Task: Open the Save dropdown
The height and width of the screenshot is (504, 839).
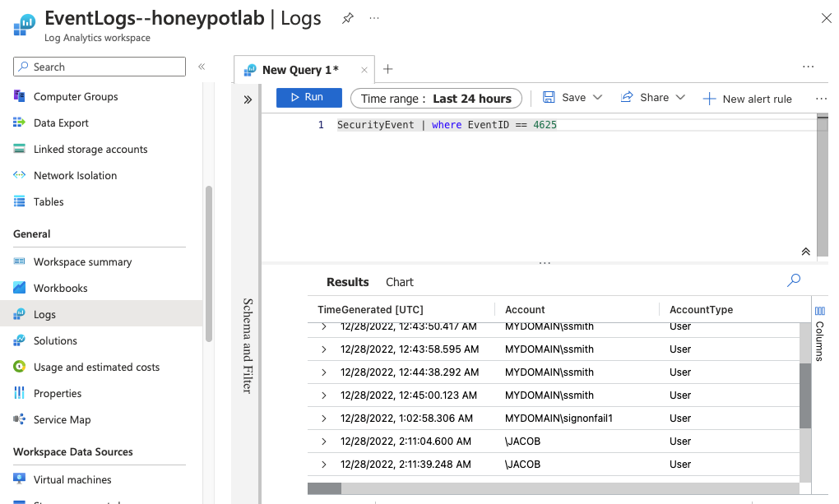Action: (572, 97)
